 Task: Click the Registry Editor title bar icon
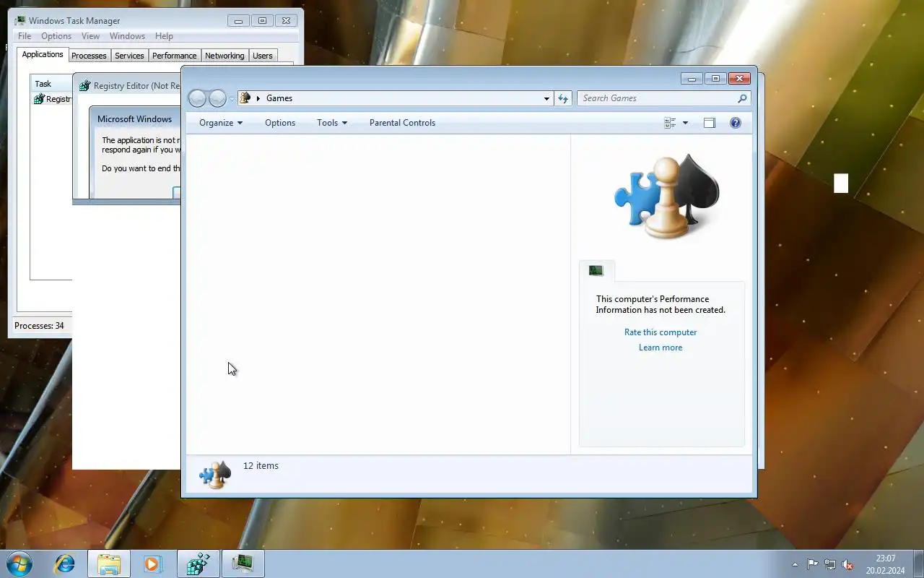coord(85,85)
